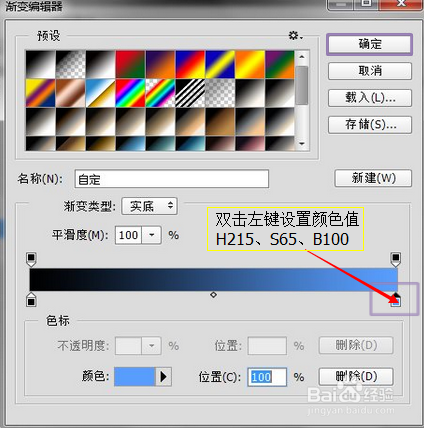Click the presets scrollbar up arrow
Viewport: 424px width, 428px height.
coord(302,57)
